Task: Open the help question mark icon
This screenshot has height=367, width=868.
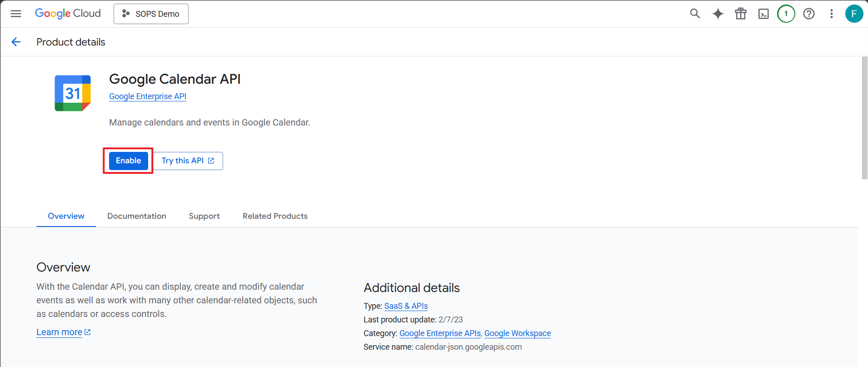Action: click(809, 14)
